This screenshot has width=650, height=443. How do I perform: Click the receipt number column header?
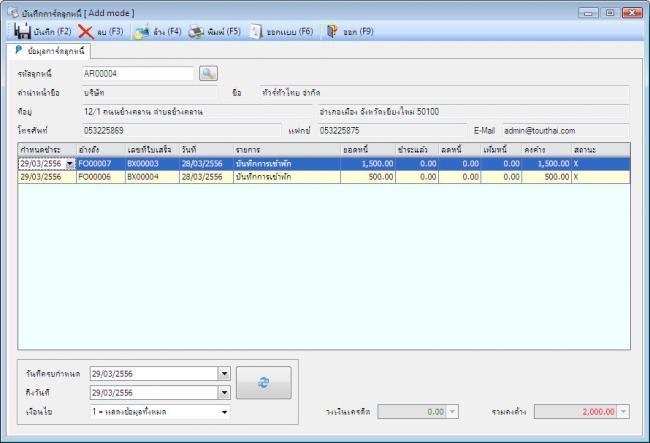pos(152,150)
